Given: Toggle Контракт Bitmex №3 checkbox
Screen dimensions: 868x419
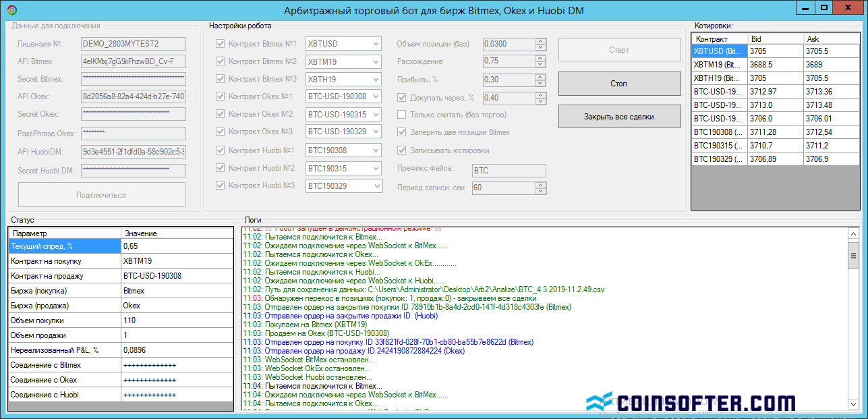Looking at the screenshot, I should (x=220, y=79).
